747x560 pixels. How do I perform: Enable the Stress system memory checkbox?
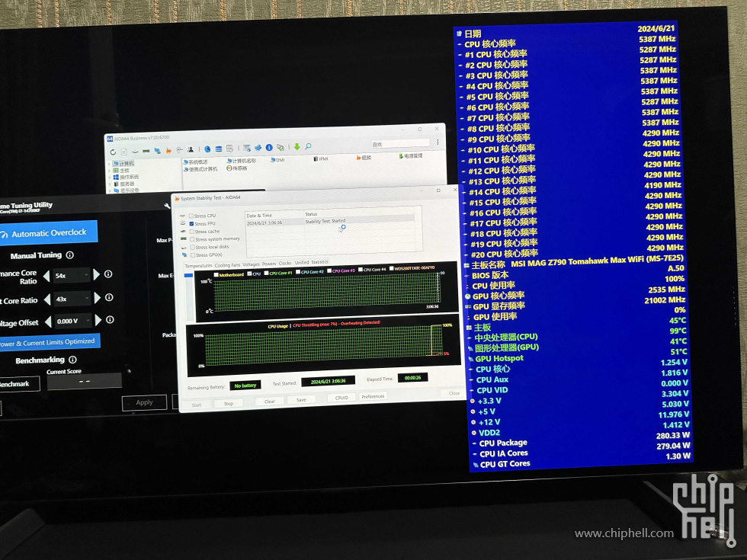[x=192, y=239]
